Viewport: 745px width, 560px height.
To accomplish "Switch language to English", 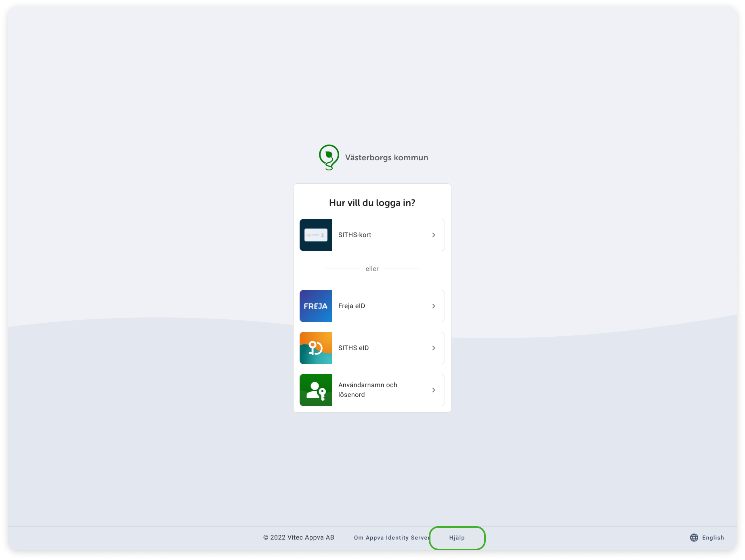I will (707, 538).
